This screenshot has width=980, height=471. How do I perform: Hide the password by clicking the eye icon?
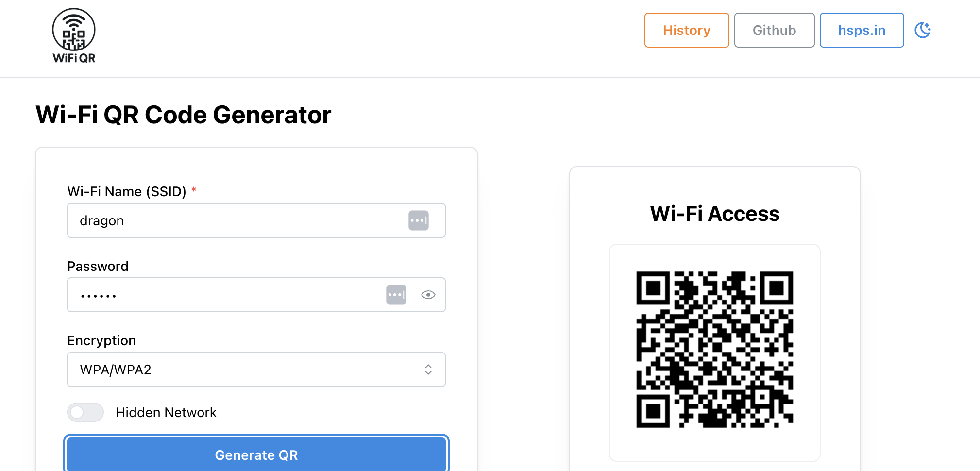tap(428, 295)
